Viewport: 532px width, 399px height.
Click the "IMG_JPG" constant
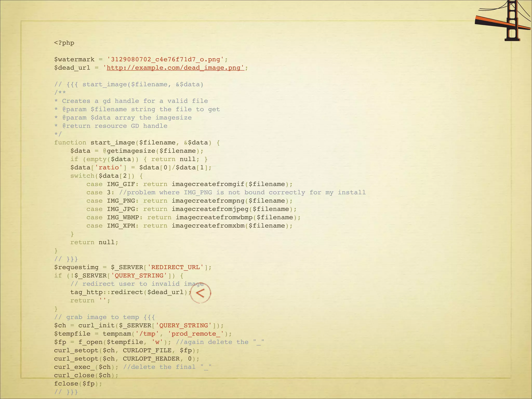tap(121, 209)
